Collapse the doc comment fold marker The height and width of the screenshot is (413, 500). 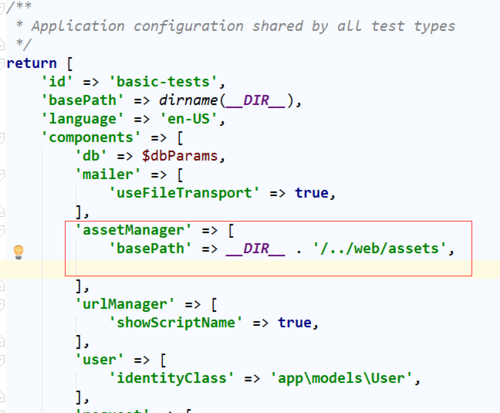2,8
